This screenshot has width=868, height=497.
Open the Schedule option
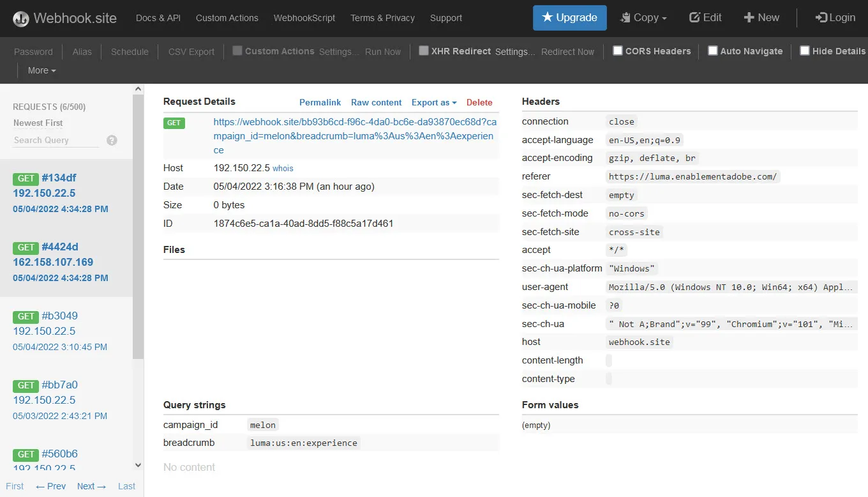click(130, 52)
